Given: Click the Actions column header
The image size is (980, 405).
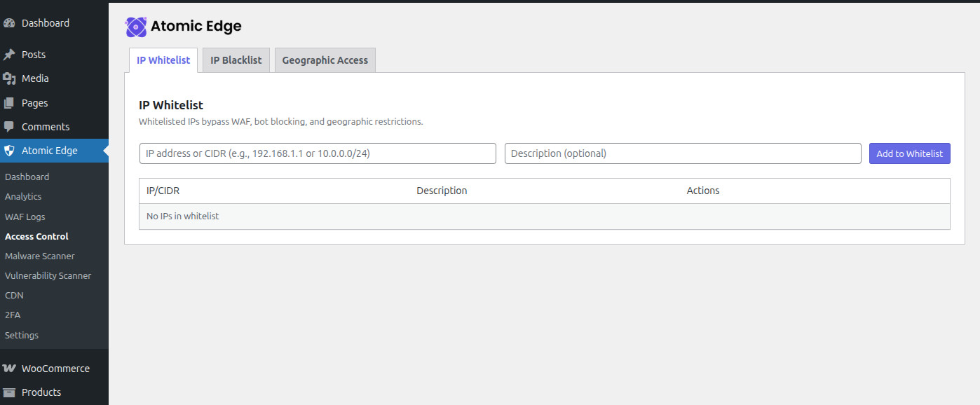Looking at the screenshot, I should pyautogui.click(x=703, y=191).
